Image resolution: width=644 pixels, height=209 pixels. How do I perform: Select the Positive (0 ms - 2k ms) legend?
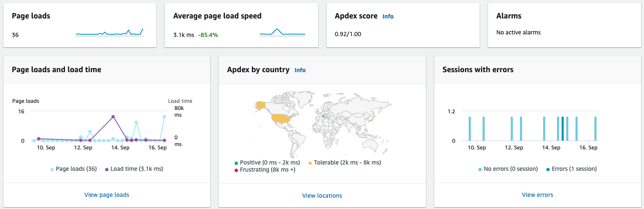[x=267, y=162]
